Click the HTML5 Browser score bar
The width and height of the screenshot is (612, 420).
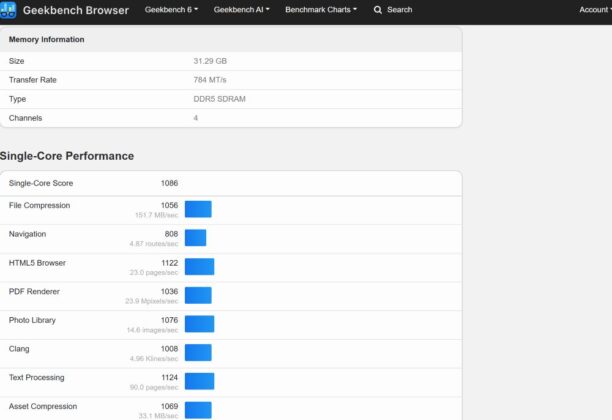[x=199, y=267]
